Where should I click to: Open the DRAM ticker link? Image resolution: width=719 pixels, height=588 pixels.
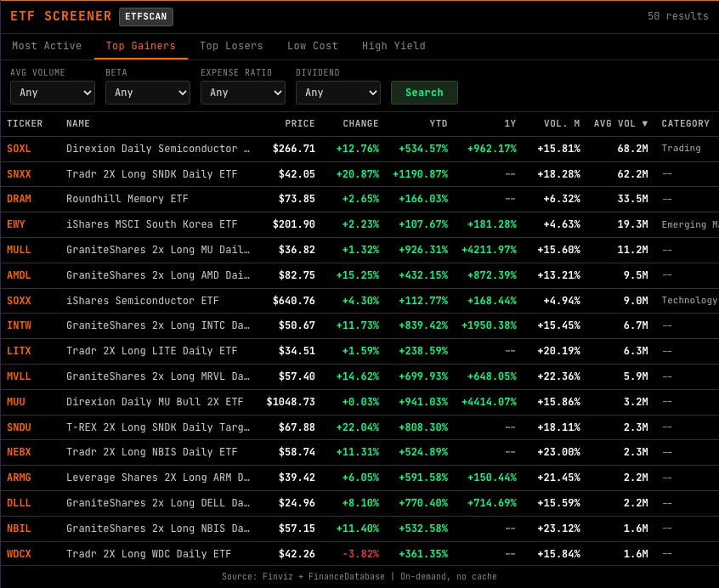click(x=19, y=199)
